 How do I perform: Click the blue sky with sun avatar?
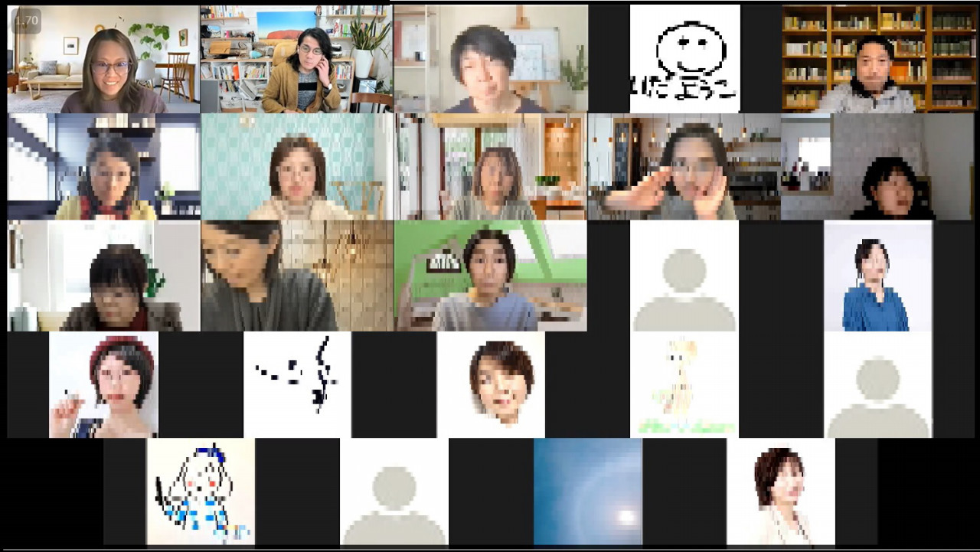click(x=587, y=492)
